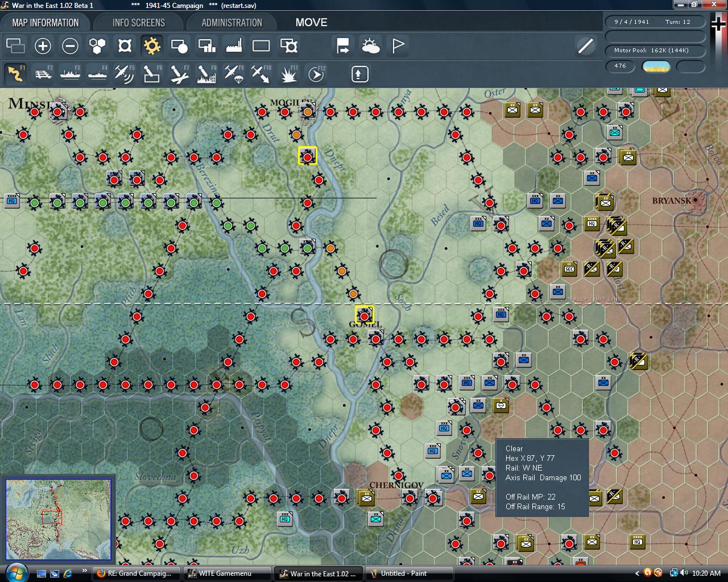The width and height of the screenshot is (728, 582).
Task: Toggle the highlighted yellow gear rail damage icon
Action: click(x=152, y=45)
